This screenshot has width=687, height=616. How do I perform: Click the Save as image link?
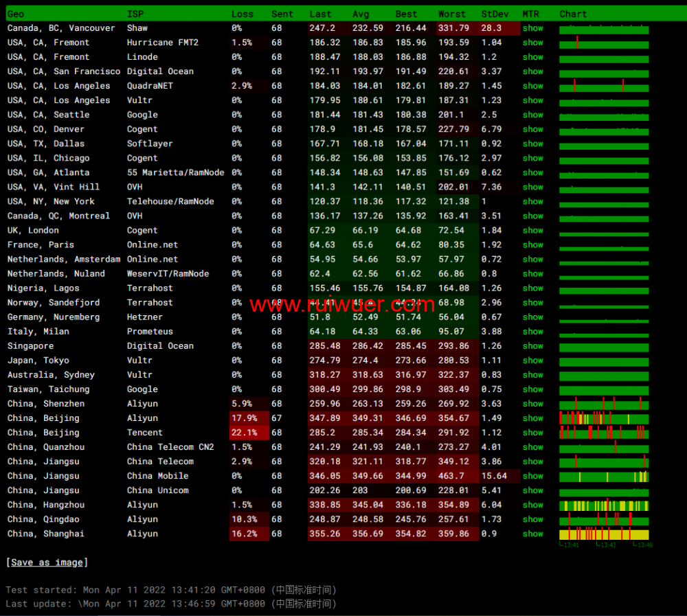pyautogui.click(x=47, y=562)
